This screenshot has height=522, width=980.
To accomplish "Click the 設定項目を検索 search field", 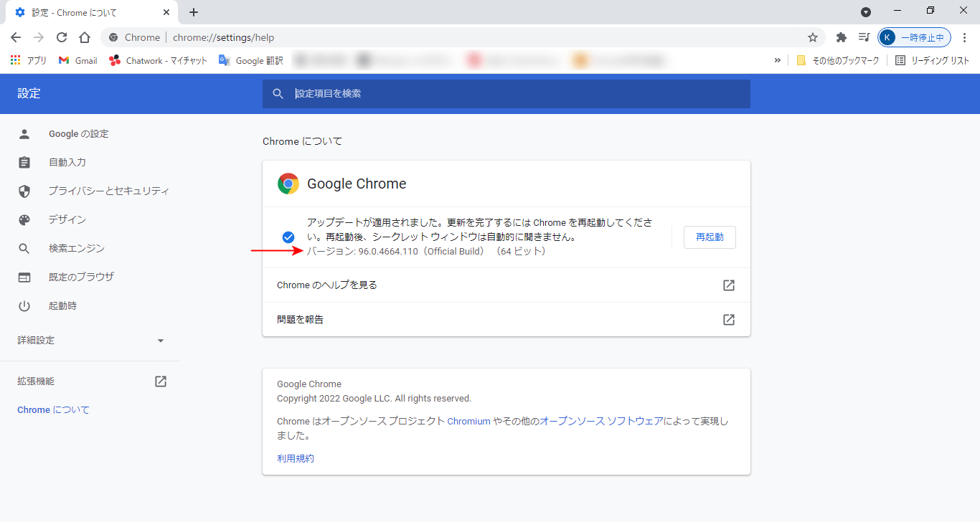I will (x=507, y=94).
